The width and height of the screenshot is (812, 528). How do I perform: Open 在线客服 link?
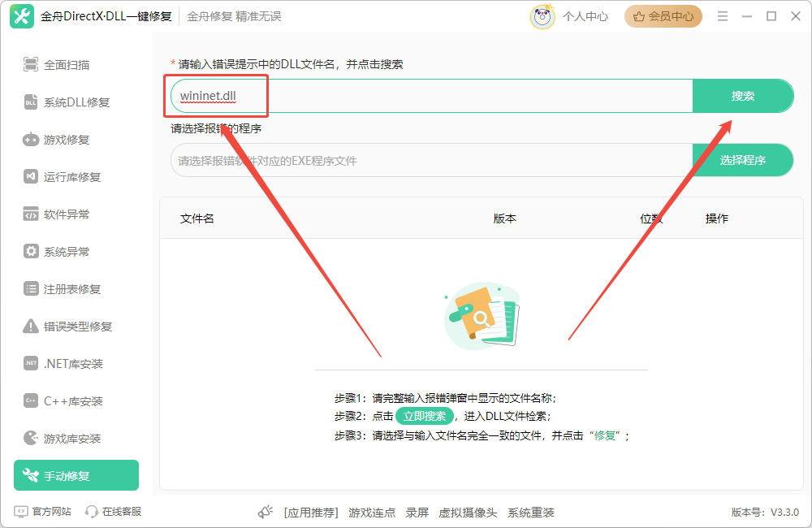point(122,512)
